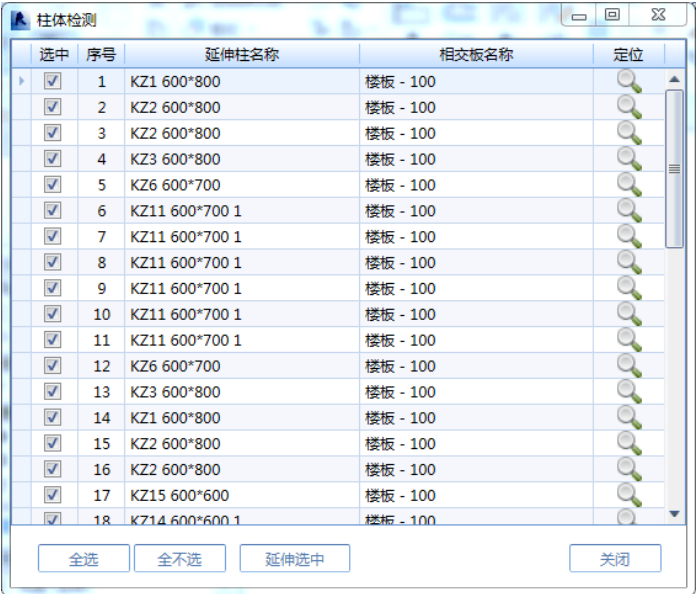Click locate magnifier for row 7
696x594 pixels.
629,237
